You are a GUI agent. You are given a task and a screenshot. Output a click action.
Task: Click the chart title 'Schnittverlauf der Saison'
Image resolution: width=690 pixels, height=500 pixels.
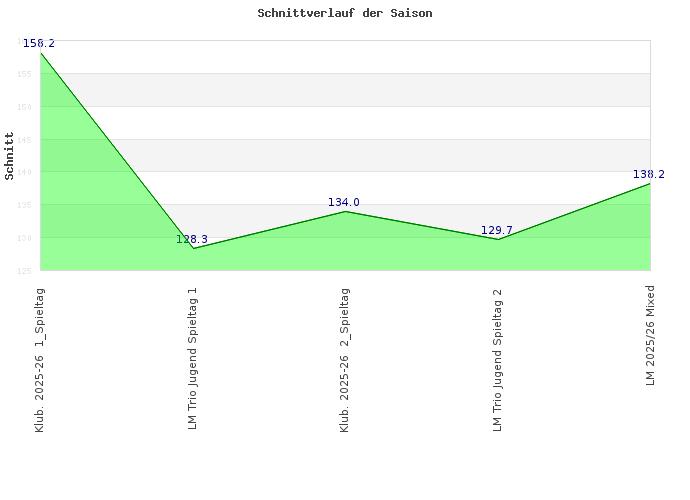click(344, 14)
